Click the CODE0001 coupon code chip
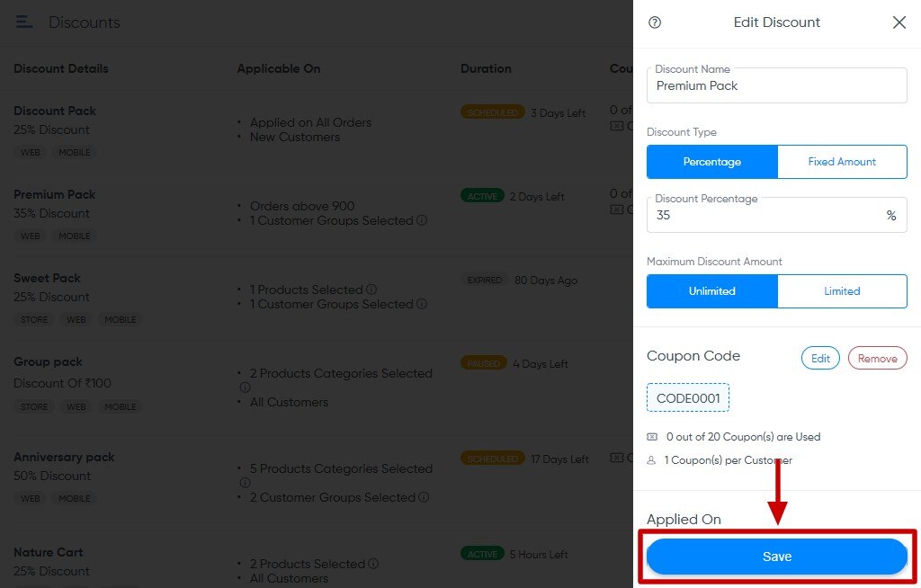921x588 pixels. point(688,397)
